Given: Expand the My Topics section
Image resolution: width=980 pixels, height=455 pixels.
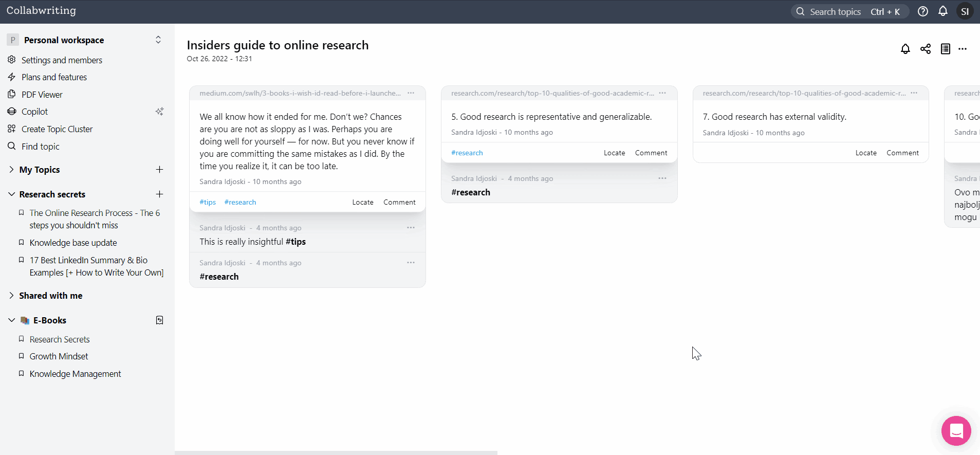Looking at the screenshot, I should point(11,170).
